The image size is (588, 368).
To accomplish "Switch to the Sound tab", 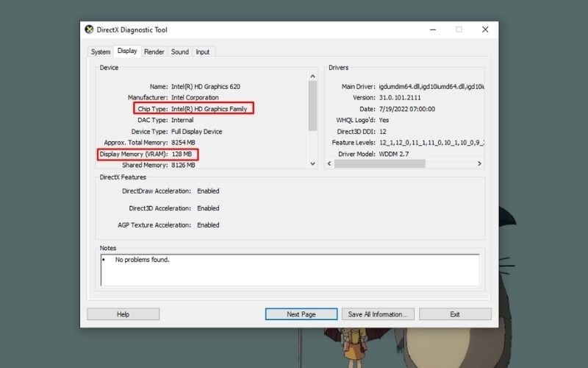I will coord(180,52).
